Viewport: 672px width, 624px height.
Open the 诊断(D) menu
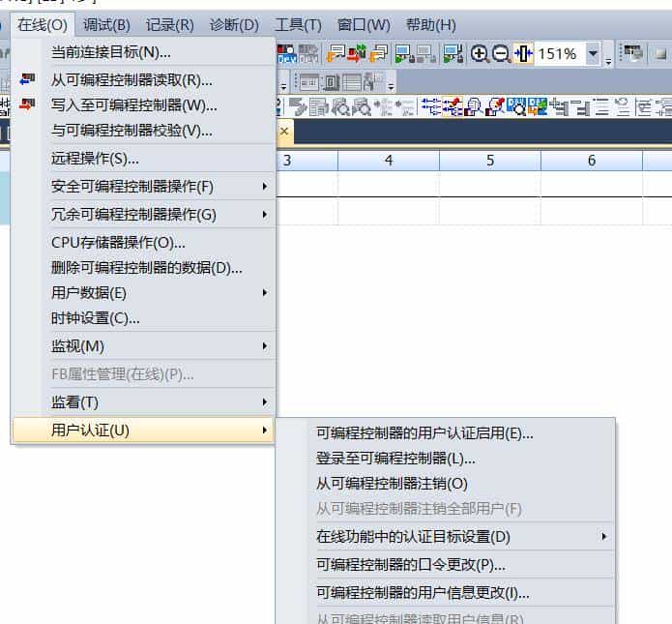click(x=234, y=25)
